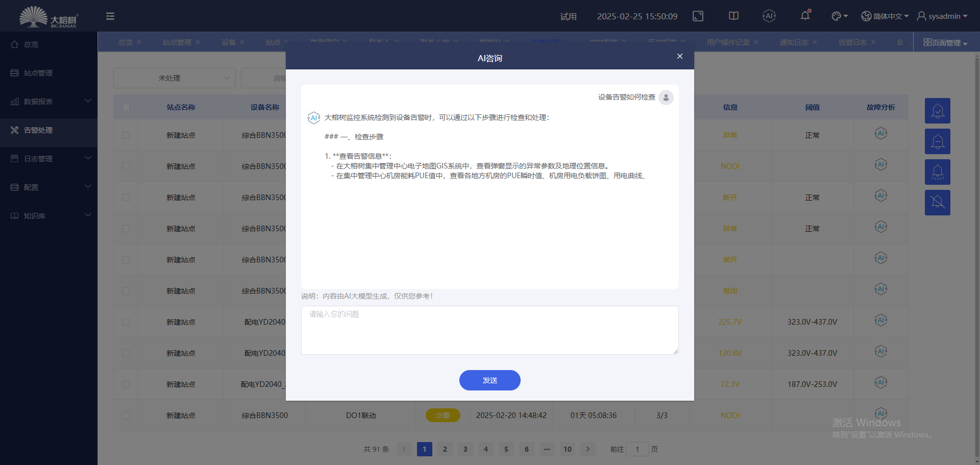Image resolution: width=980 pixels, height=465 pixels.
Task: Toggle the select-all checkbox in table header
Action: [126, 107]
